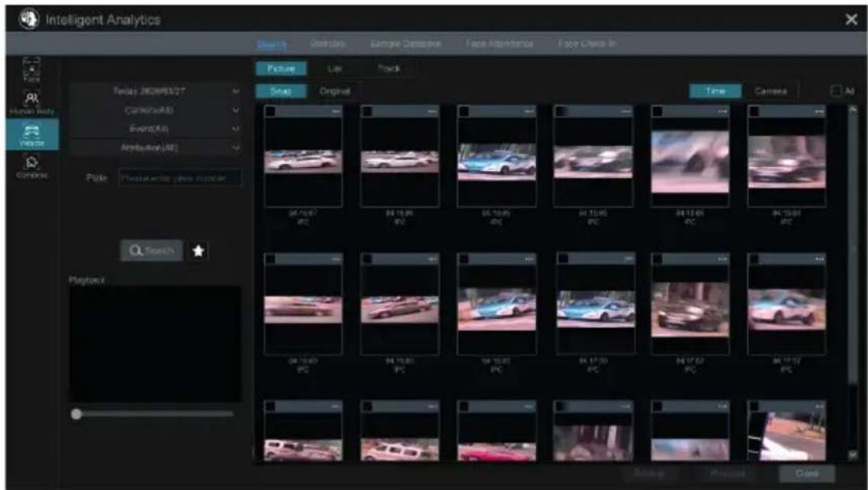Open the Face Attendance tab
The height and width of the screenshot is (490, 868).
point(499,44)
